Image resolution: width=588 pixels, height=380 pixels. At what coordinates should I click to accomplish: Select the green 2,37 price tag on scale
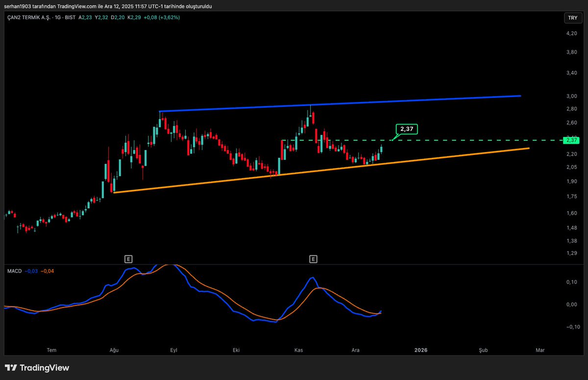tap(571, 140)
